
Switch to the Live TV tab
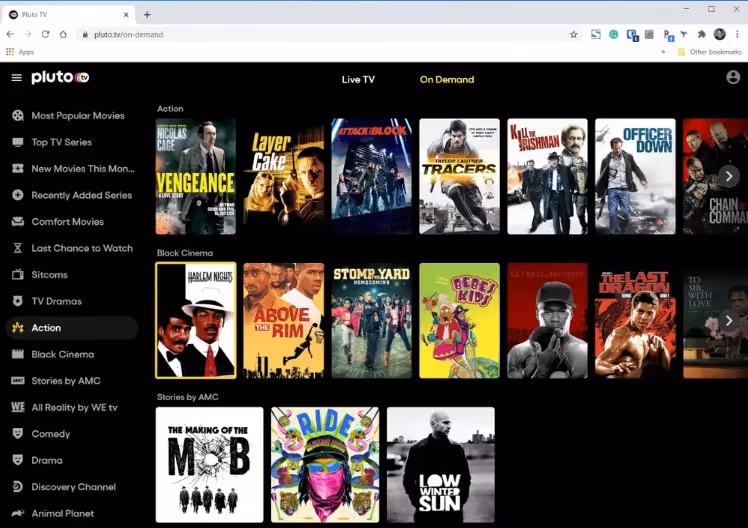pyautogui.click(x=358, y=80)
